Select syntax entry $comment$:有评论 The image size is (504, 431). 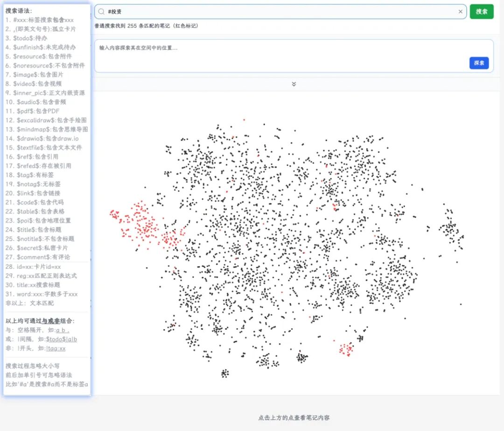pyautogui.click(x=38, y=257)
